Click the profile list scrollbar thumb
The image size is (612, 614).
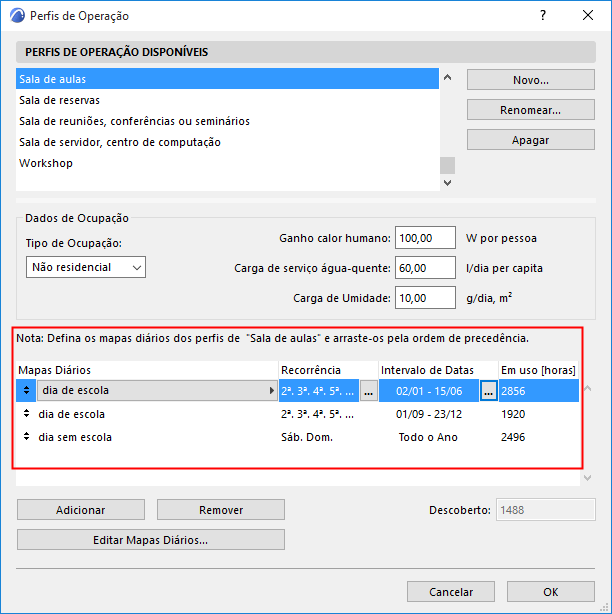click(x=448, y=165)
